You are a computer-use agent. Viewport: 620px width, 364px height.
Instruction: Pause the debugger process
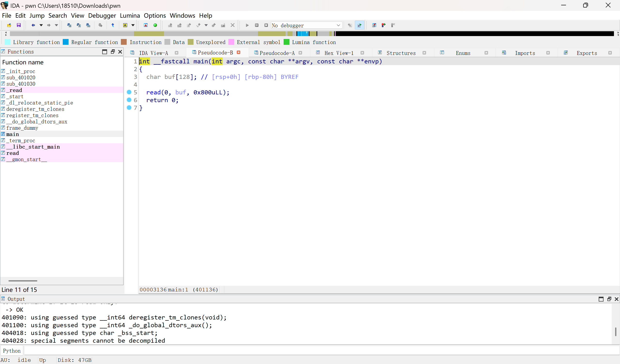[257, 25]
